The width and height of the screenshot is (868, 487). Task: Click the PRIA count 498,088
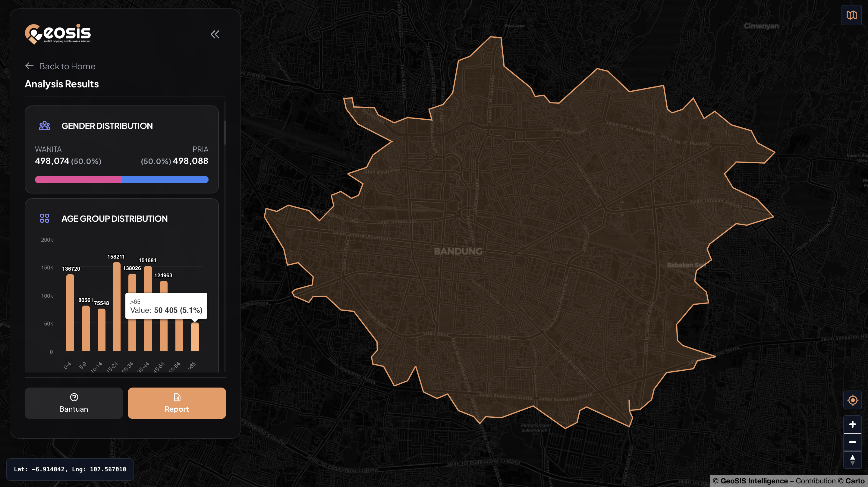pyautogui.click(x=191, y=161)
